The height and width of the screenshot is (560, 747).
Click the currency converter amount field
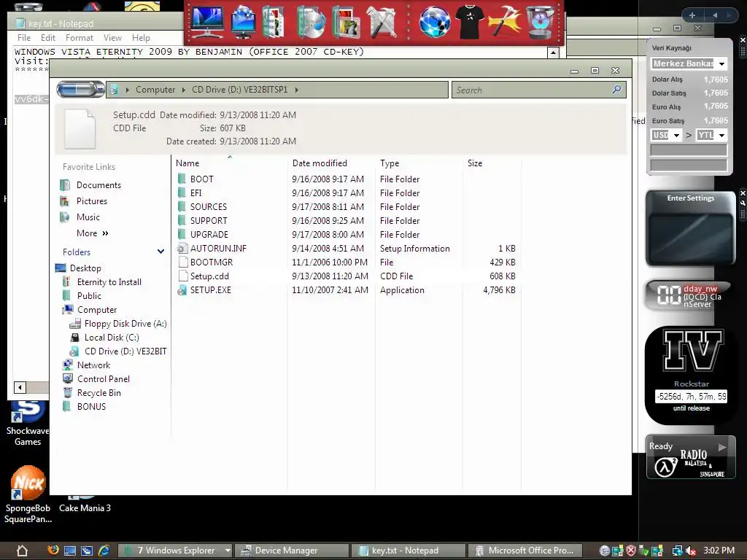(x=689, y=150)
